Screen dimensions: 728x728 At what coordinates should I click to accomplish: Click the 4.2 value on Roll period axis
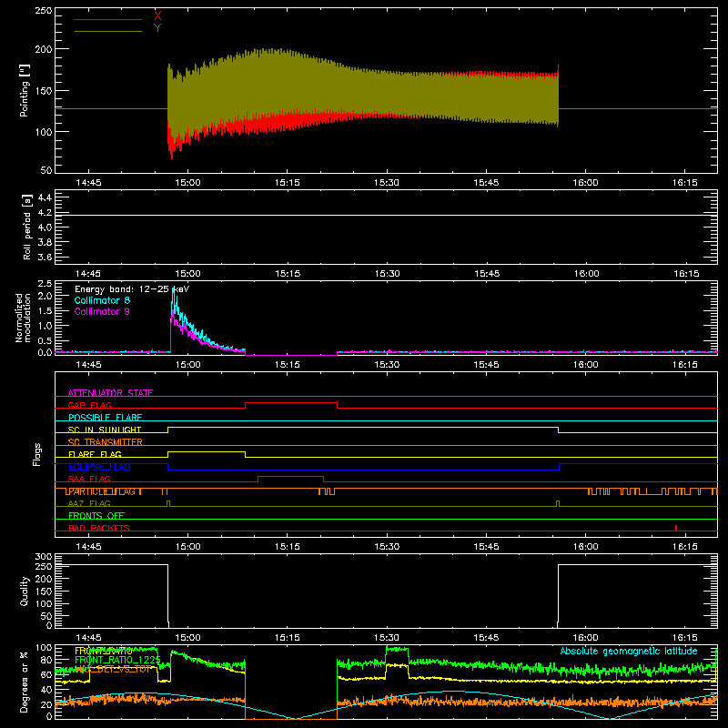(x=45, y=213)
